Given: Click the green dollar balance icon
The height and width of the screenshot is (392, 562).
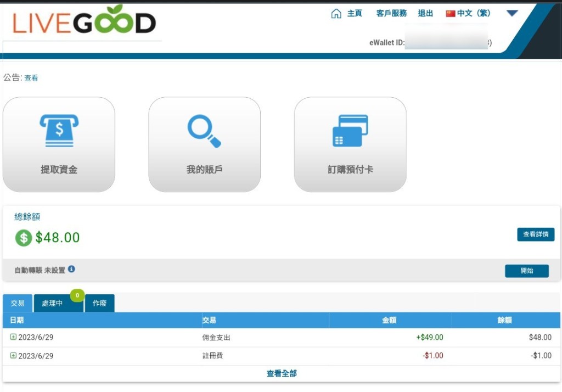Looking at the screenshot, I should pos(24,238).
